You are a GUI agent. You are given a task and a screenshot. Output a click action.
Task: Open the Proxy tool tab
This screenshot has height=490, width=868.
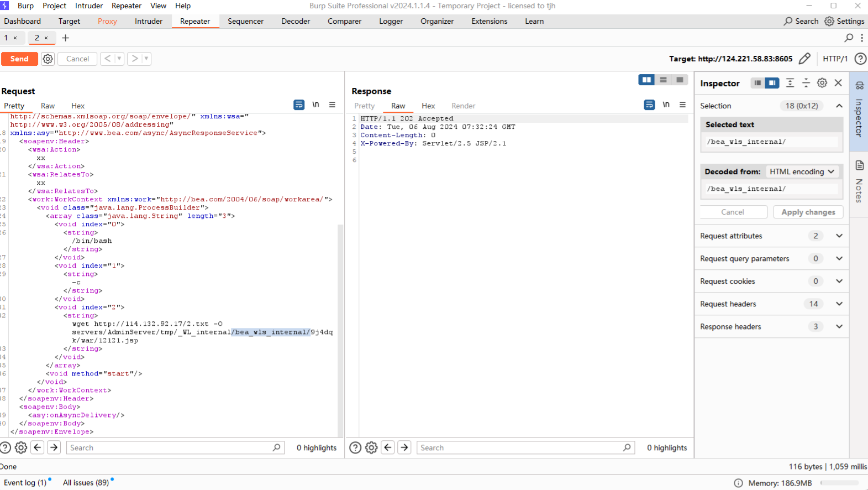tap(107, 21)
